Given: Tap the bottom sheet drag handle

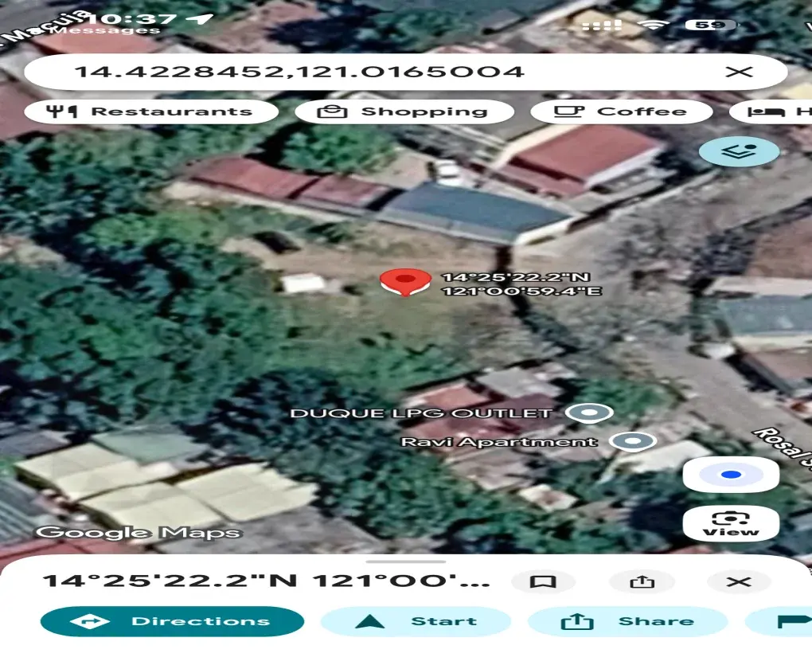Looking at the screenshot, I should point(405,561).
